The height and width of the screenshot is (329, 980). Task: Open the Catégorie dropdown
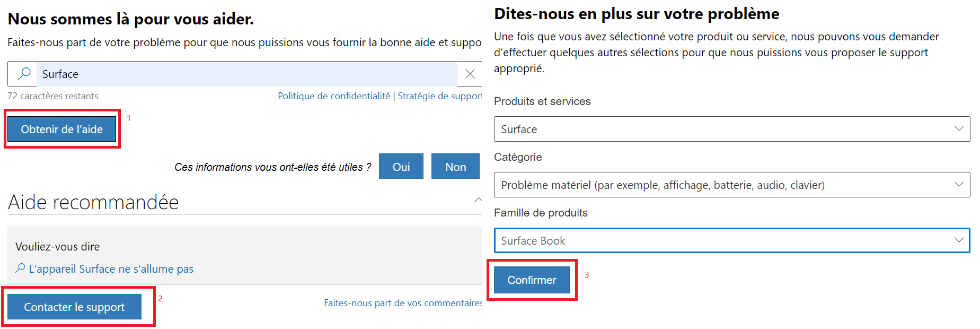tap(732, 185)
